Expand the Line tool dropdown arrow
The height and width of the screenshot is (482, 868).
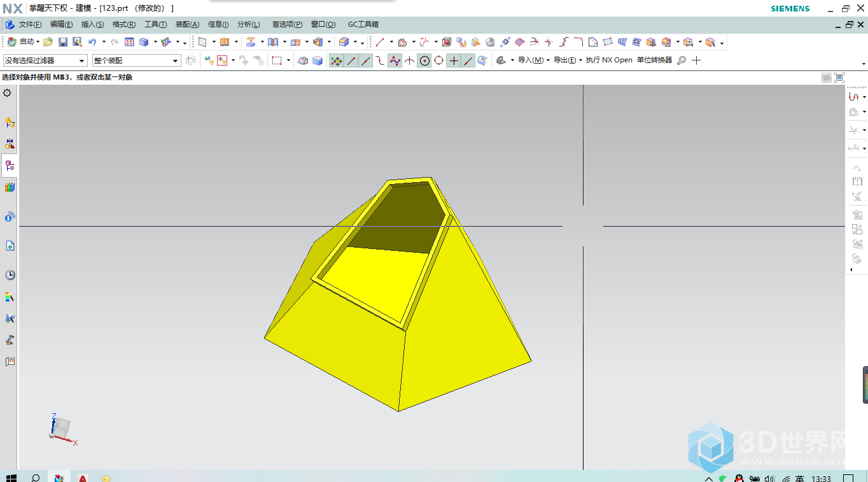tap(391, 42)
